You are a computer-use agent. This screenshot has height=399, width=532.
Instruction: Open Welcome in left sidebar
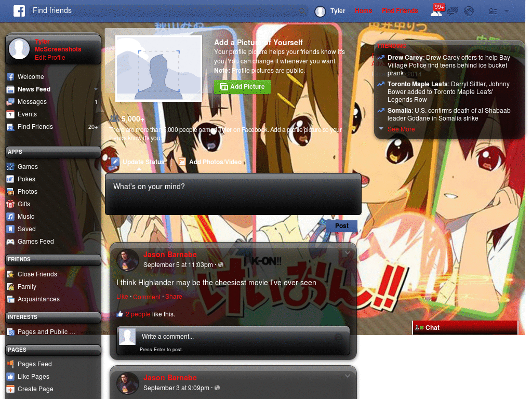(x=31, y=77)
